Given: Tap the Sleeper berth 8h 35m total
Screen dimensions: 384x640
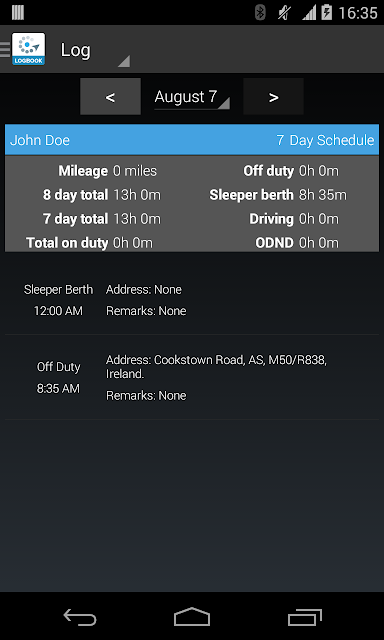Looking at the screenshot, I should (278, 195).
